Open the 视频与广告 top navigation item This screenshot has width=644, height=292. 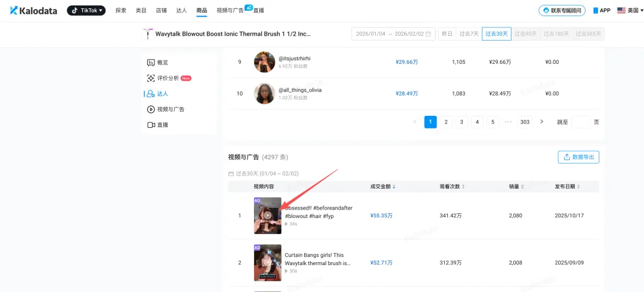pos(230,11)
